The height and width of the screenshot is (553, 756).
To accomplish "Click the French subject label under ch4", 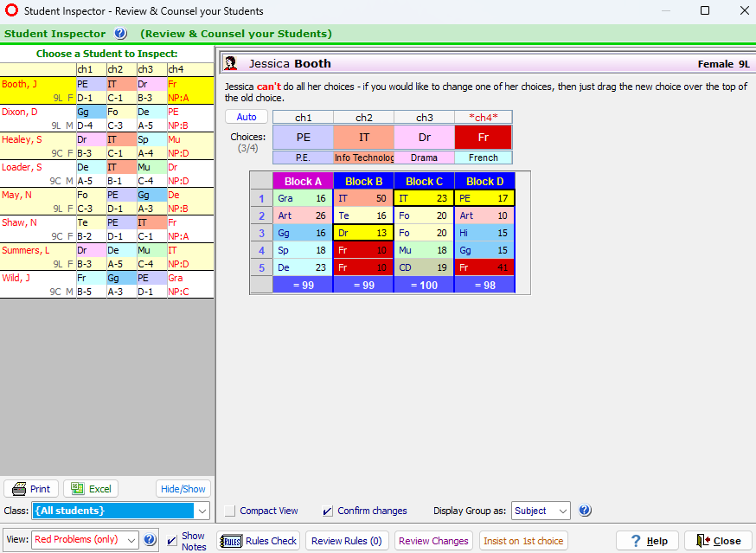I will click(484, 158).
